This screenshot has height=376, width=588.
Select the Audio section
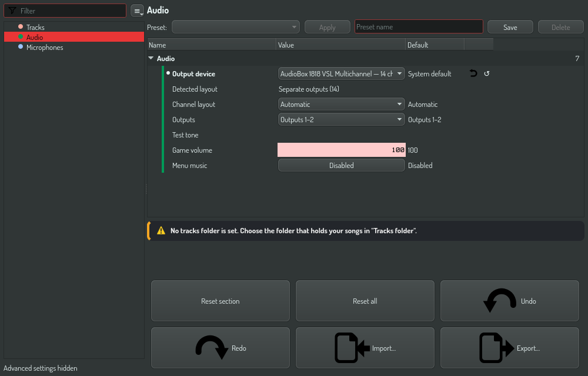[74, 37]
